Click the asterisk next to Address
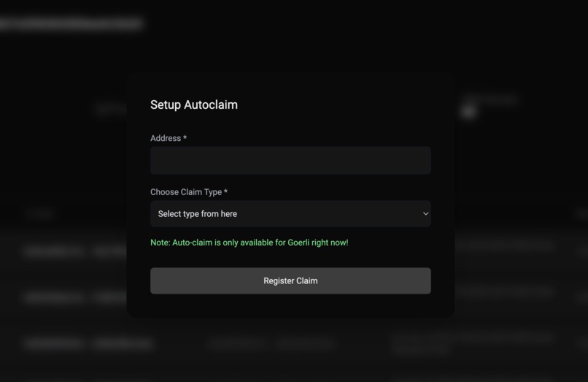 click(185, 138)
